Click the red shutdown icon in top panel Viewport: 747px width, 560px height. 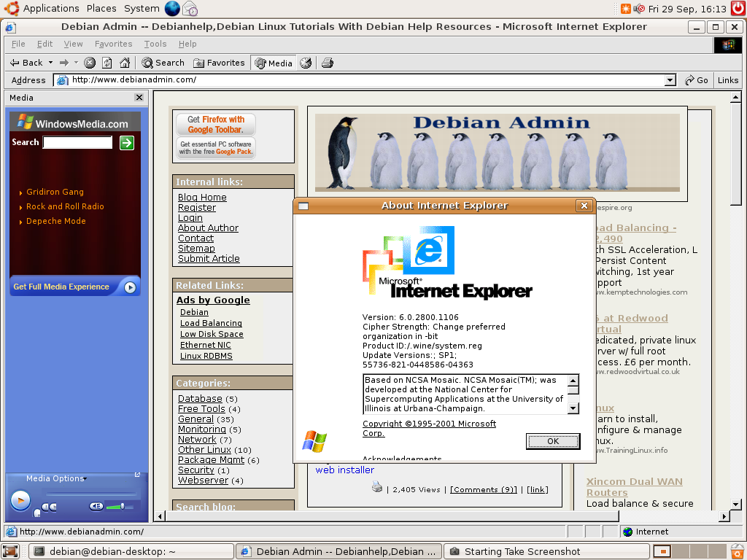[x=738, y=8]
